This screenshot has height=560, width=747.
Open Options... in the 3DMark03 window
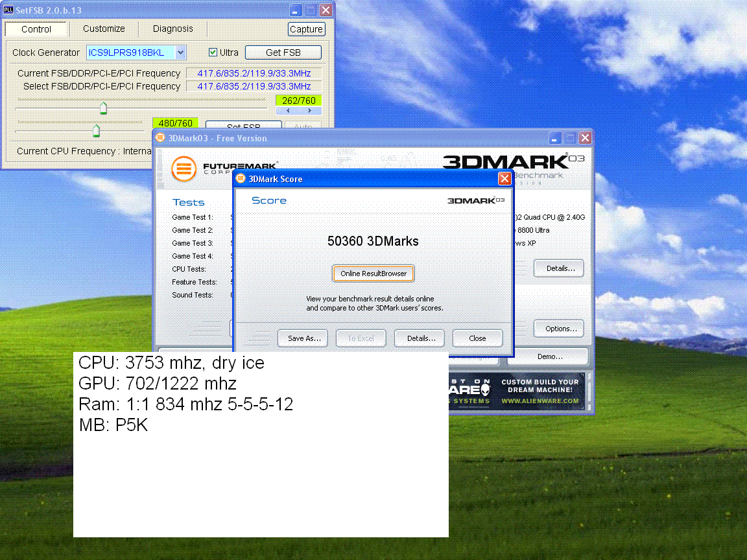pos(559,329)
